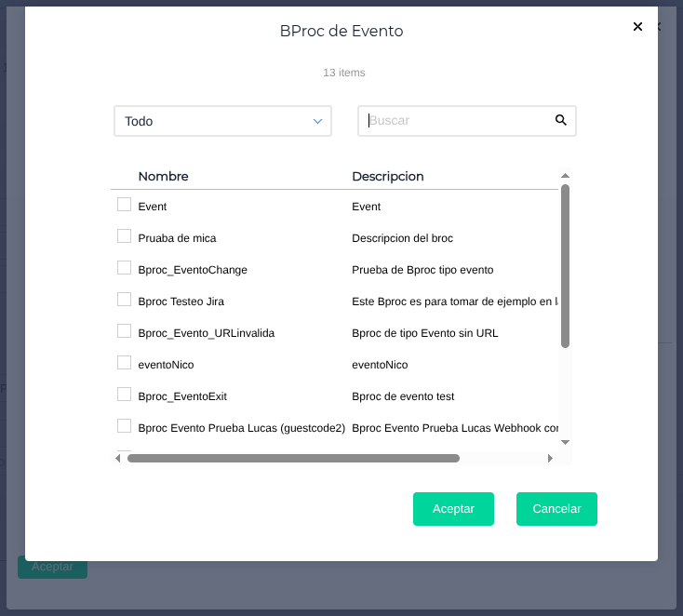Click the horizontal scrollbar thumb
Screen dimensions: 683x616
(293, 459)
